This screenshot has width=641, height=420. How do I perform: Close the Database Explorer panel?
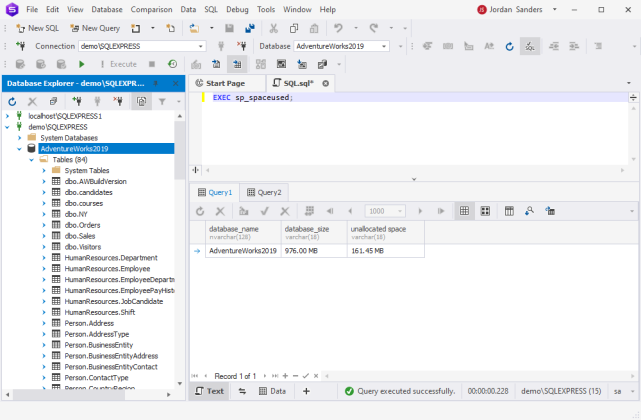pyautogui.click(x=175, y=83)
